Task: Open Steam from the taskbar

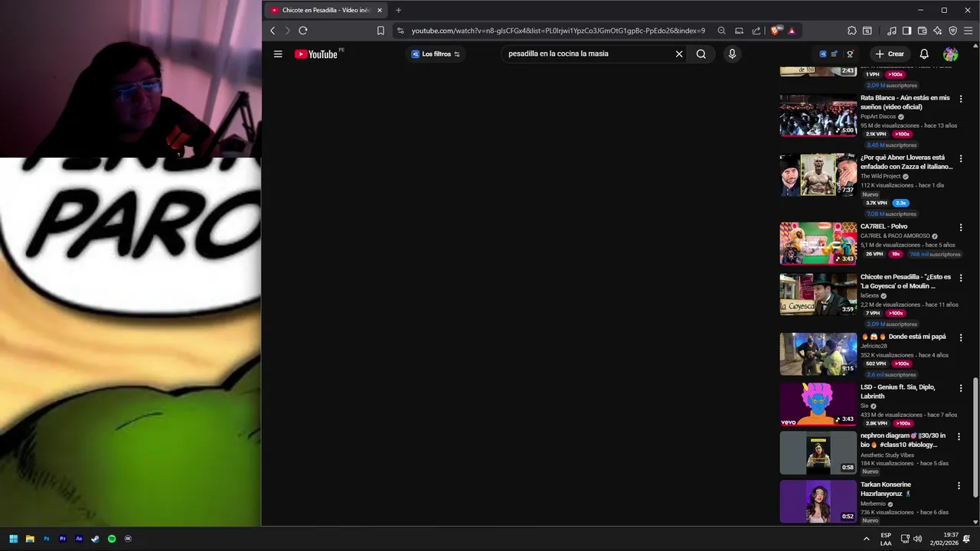Action: (x=95, y=539)
